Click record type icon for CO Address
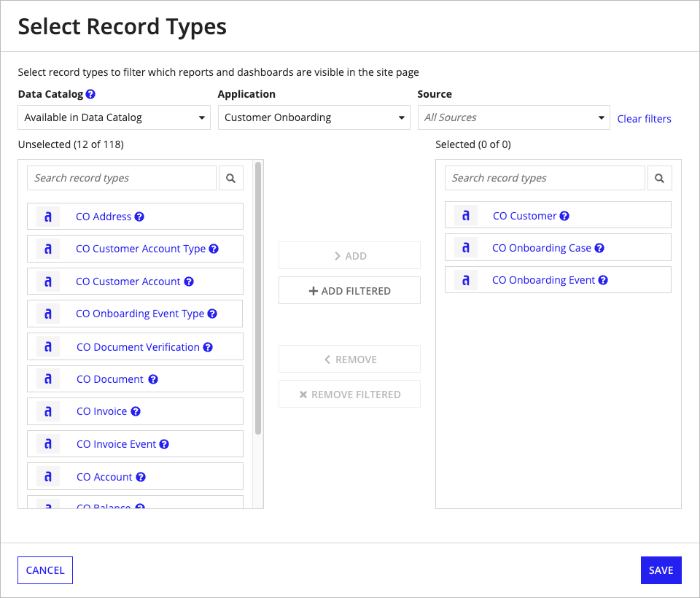The height and width of the screenshot is (598, 700). [48, 217]
